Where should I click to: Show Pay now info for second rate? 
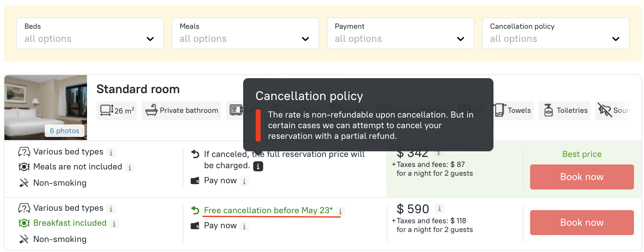click(x=244, y=226)
